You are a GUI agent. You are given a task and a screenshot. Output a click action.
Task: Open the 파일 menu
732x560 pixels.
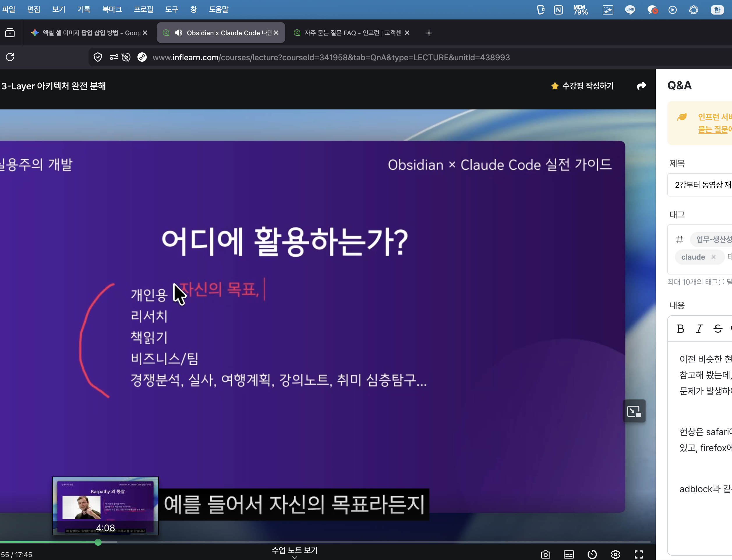[x=9, y=9]
